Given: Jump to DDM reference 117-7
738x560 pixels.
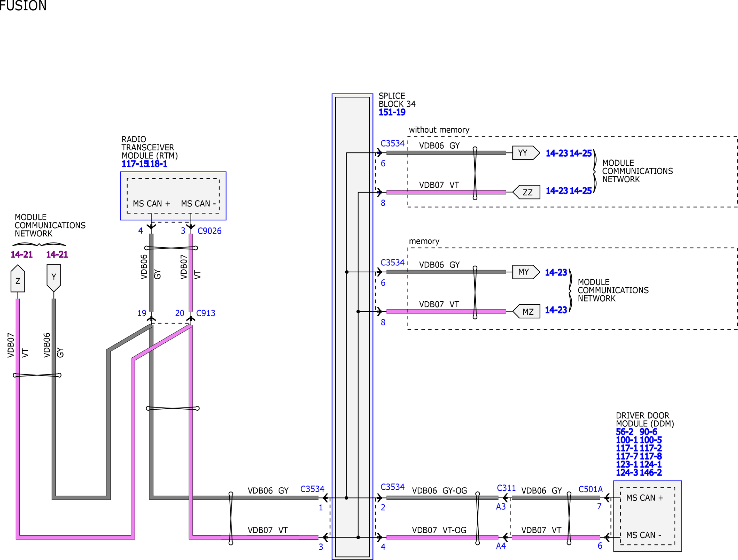Looking at the screenshot, I should pyautogui.click(x=627, y=456).
